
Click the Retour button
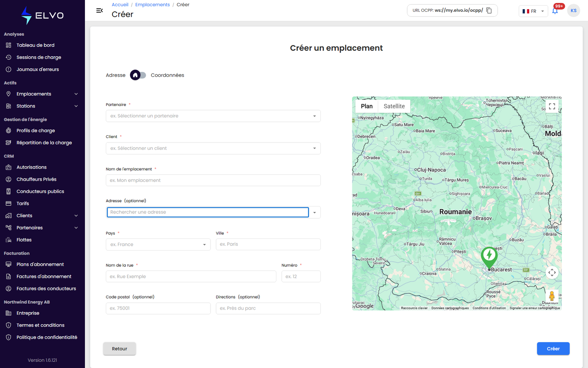click(119, 348)
